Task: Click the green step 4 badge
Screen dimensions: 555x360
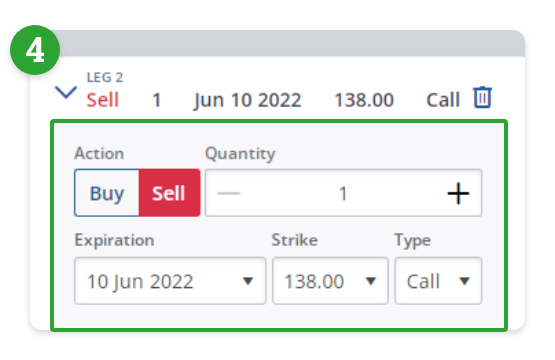Action: tap(35, 50)
